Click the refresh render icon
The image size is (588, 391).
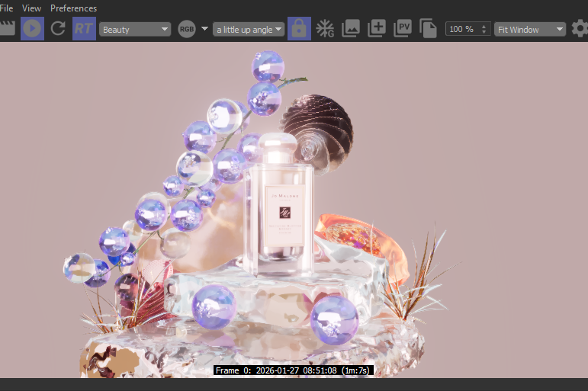click(58, 29)
